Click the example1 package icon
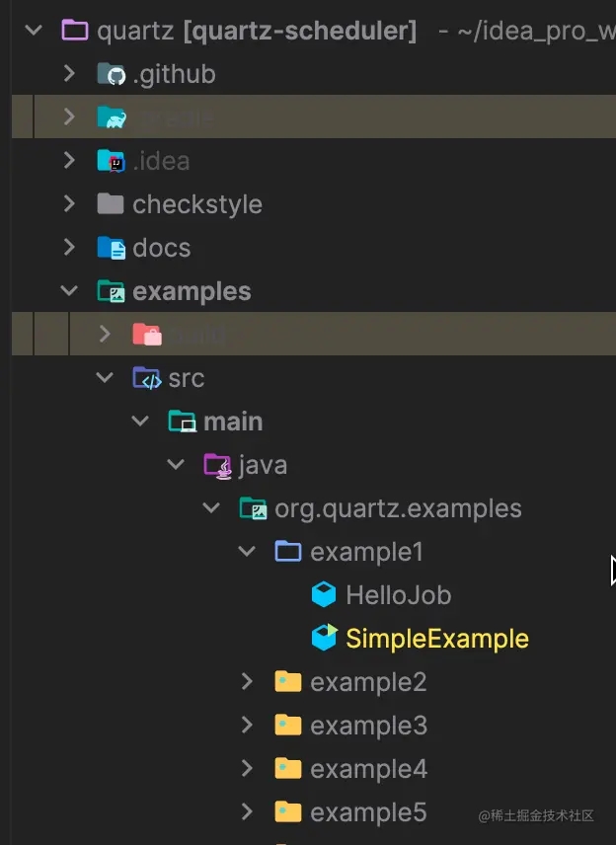616x845 pixels. click(288, 552)
